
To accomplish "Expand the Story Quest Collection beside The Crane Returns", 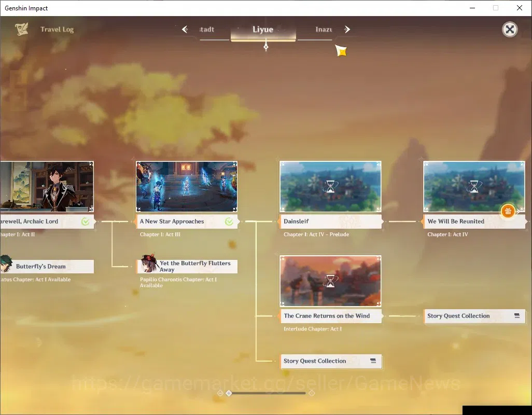I will pyautogui.click(x=474, y=316).
